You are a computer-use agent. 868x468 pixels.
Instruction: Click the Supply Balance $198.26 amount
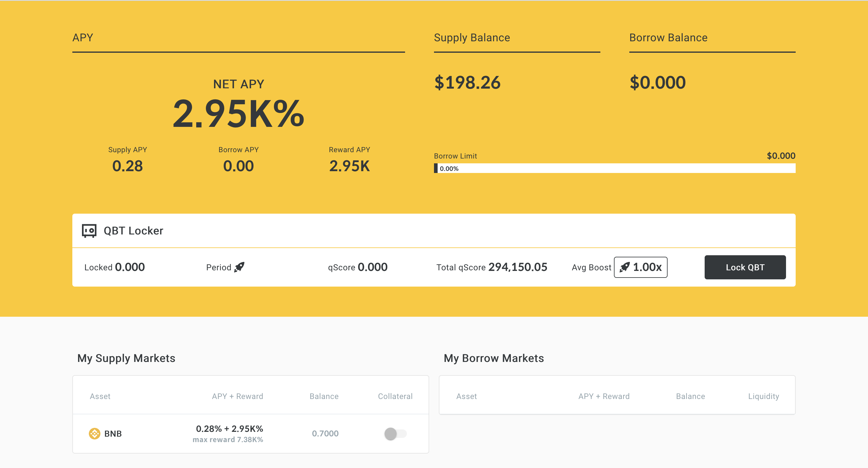(x=467, y=83)
